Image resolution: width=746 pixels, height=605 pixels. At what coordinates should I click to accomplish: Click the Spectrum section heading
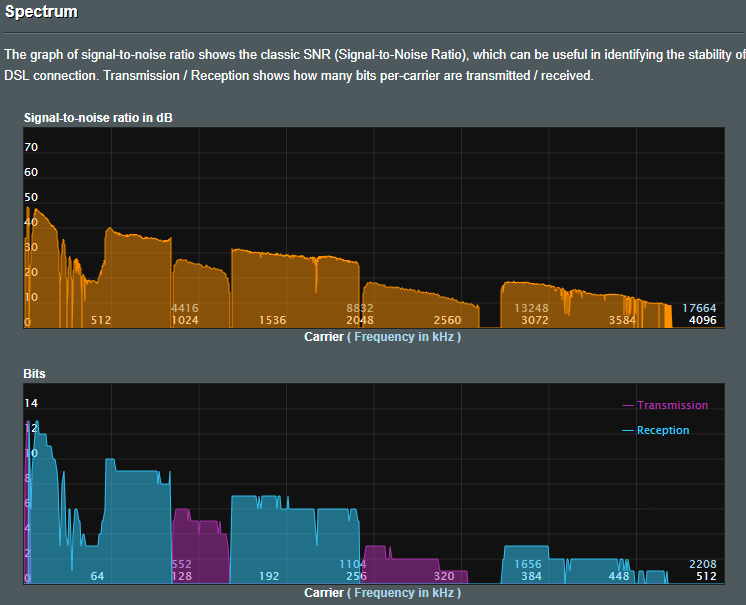pos(41,11)
